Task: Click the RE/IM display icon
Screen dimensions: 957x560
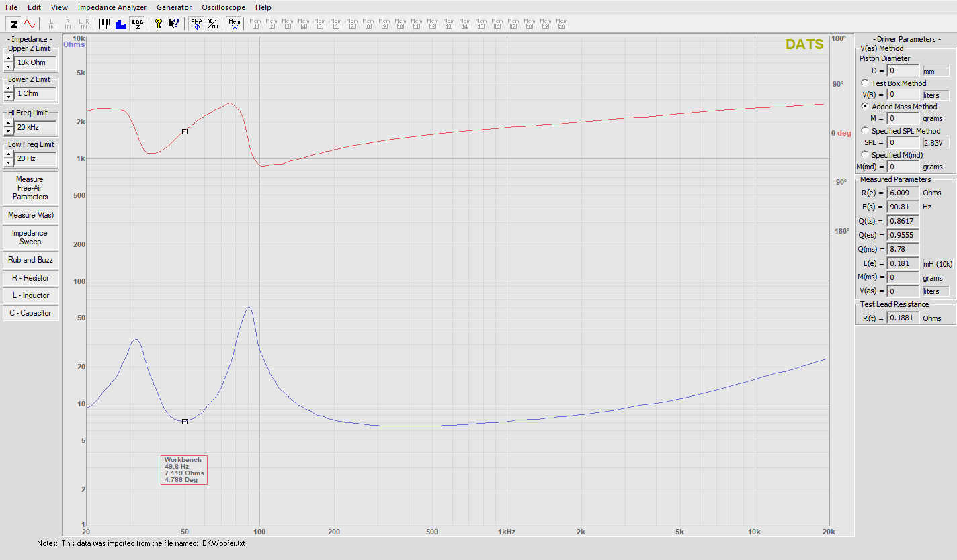Action: coord(212,24)
